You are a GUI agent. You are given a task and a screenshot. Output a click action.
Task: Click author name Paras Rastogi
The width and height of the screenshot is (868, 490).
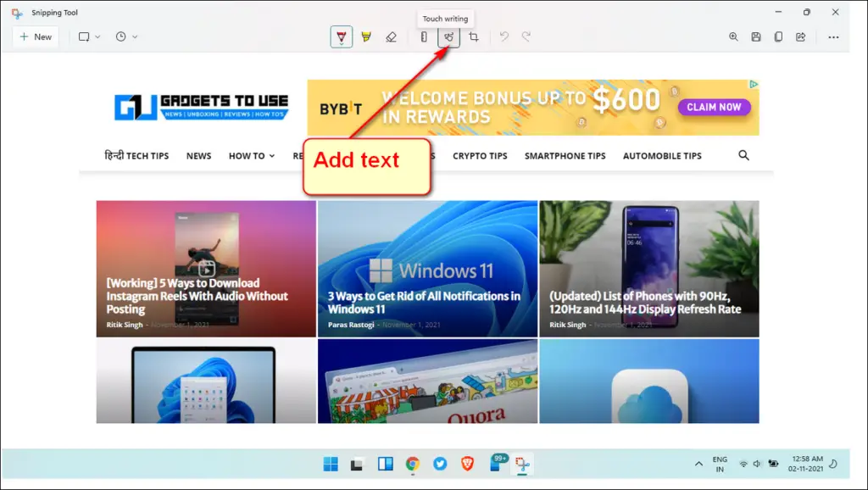click(351, 325)
